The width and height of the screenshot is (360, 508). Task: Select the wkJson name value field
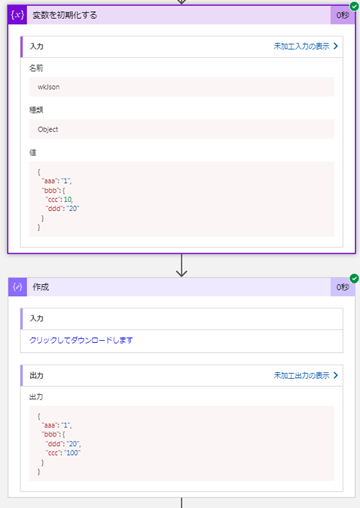click(181, 87)
